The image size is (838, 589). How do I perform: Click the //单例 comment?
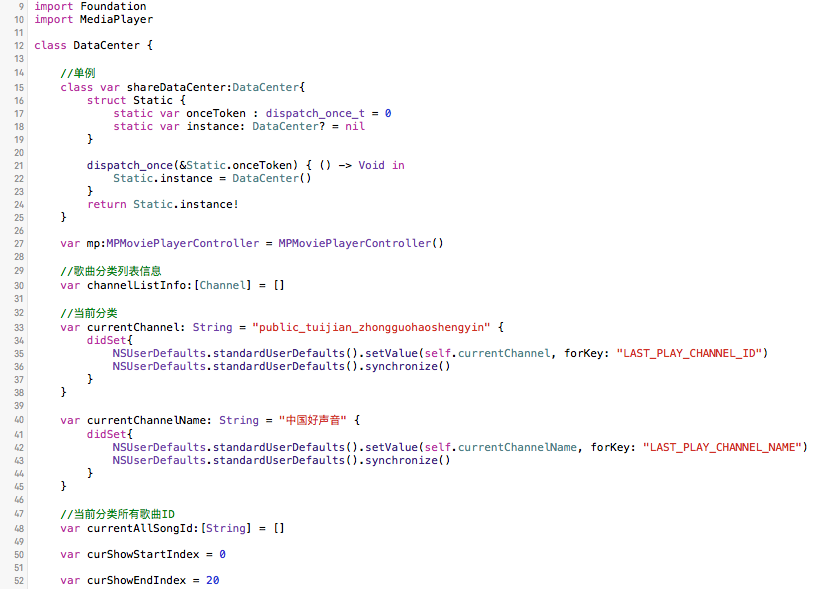coord(77,73)
